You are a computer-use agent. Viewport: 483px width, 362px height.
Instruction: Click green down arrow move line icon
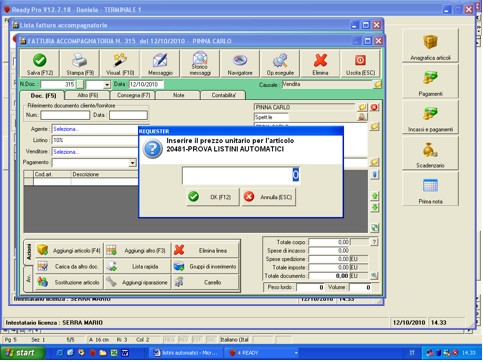click(375, 207)
